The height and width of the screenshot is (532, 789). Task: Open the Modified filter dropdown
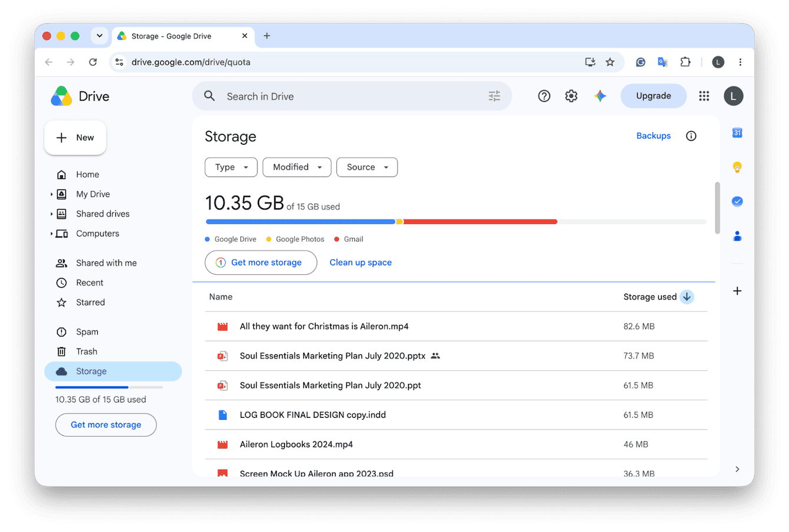tap(297, 167)
